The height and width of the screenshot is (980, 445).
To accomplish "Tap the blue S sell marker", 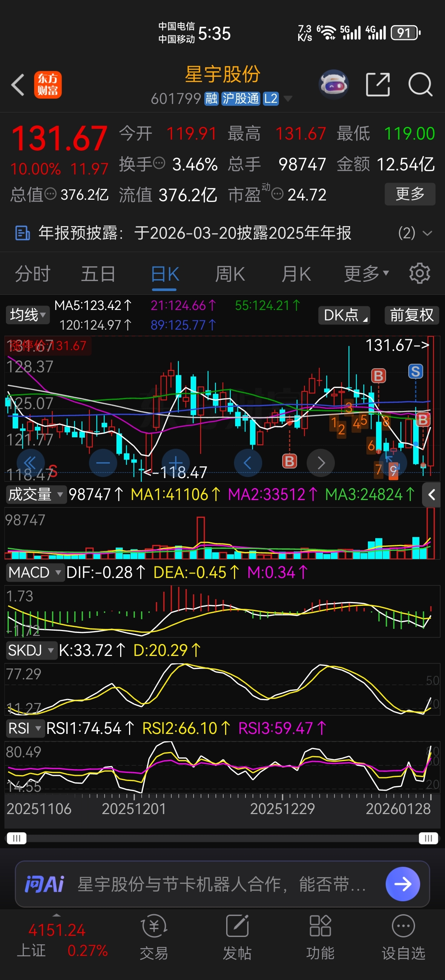I will point(415,371).
